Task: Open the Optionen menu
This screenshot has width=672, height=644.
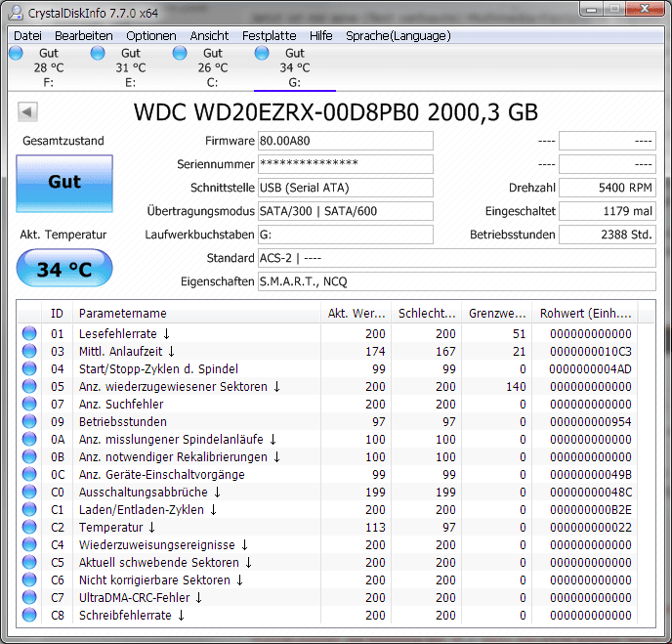Action: click(x=150, y=35)
